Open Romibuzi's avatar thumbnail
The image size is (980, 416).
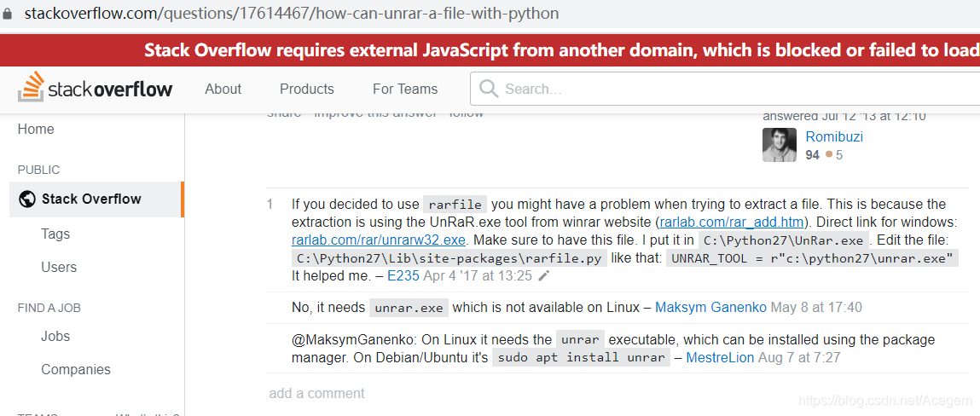tap(780, 145)
